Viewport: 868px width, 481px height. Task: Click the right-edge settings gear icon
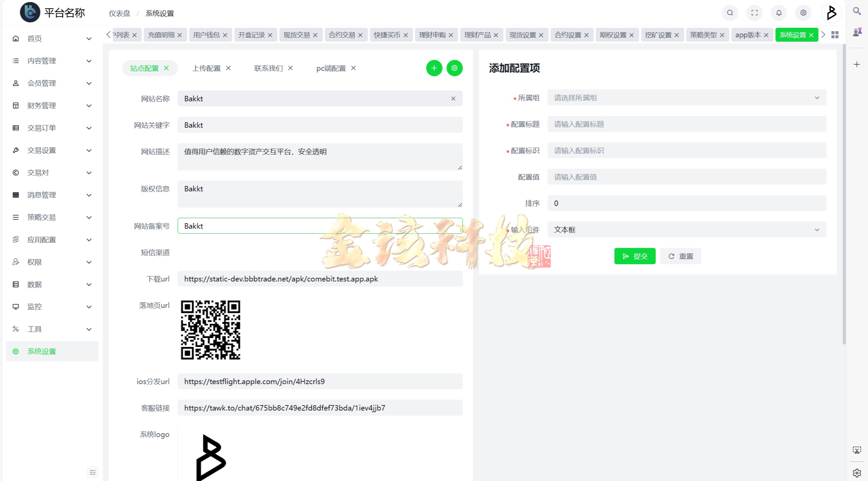(x=857, y=474)
